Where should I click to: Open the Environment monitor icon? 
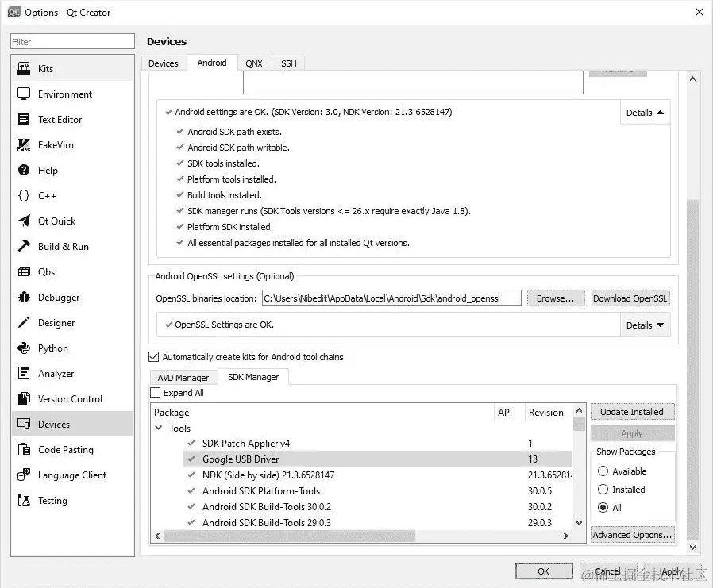24,94
